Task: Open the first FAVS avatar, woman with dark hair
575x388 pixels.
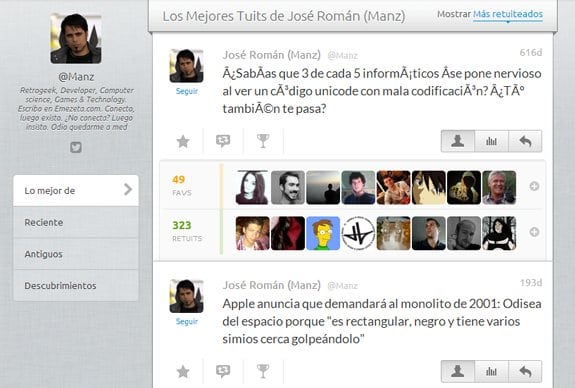Action: pyautogui.click(x=252, y=187)
